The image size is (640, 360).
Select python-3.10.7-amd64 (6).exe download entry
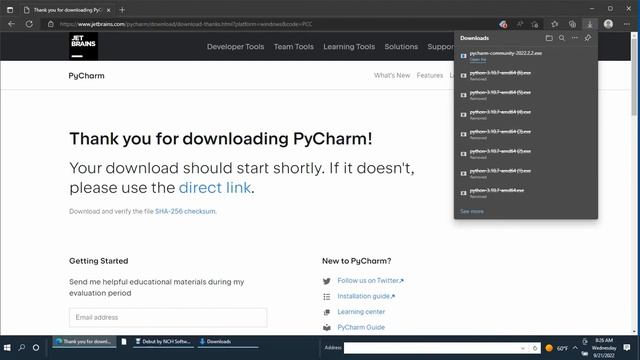click(526, 76)
